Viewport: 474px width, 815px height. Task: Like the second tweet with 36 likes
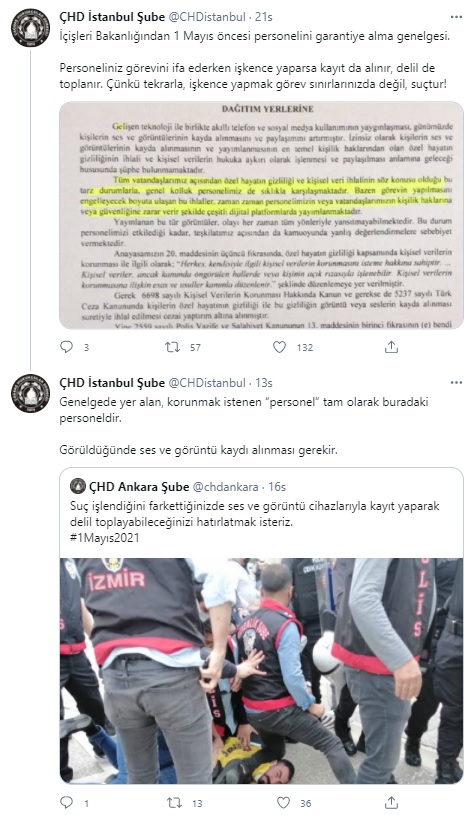pyautogui.click(x=283, y=803)
